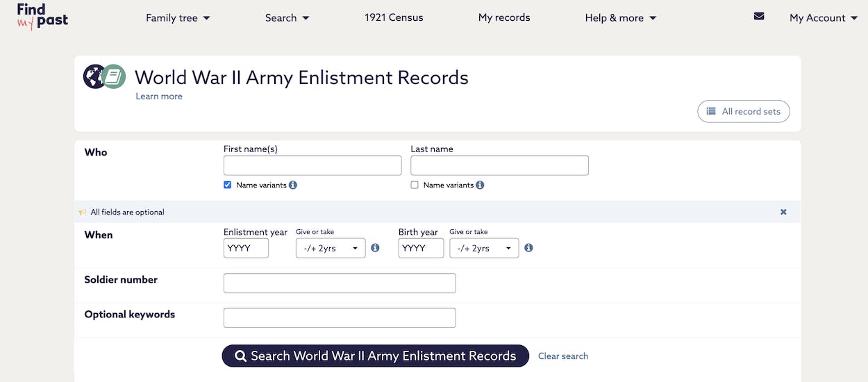Click the Optional keywords field
Screen dimensions: 868x382
tap(340, 318)
